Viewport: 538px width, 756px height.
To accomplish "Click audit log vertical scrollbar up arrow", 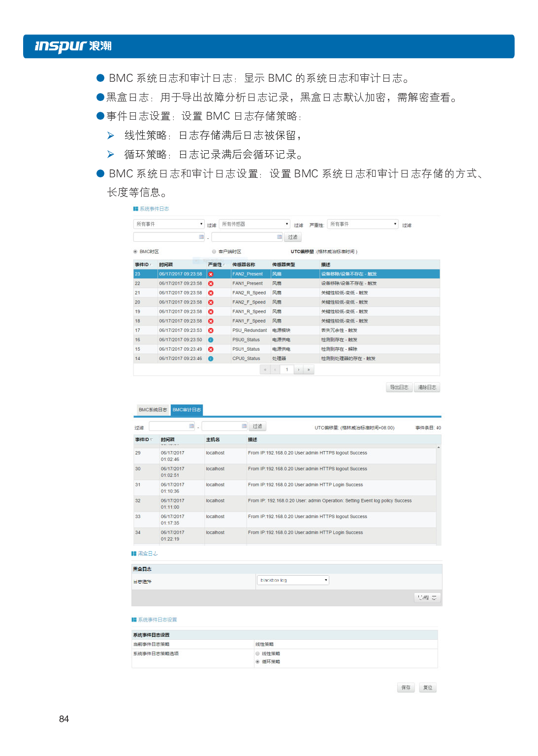I will (439, 447).
